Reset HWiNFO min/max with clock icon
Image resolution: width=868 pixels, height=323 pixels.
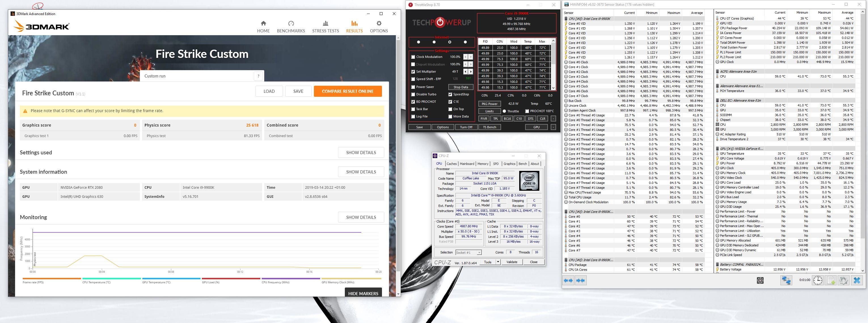pyautogui.click(x=818, y=280)
